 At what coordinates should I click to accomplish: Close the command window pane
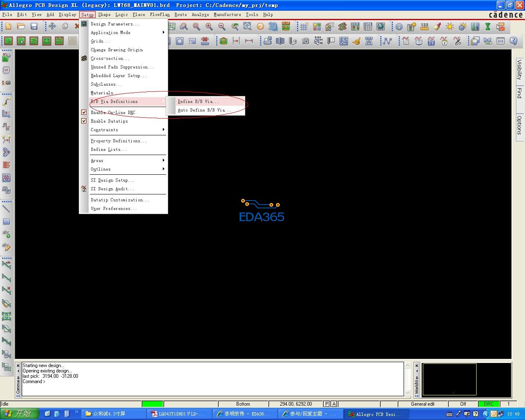(18, 365)
